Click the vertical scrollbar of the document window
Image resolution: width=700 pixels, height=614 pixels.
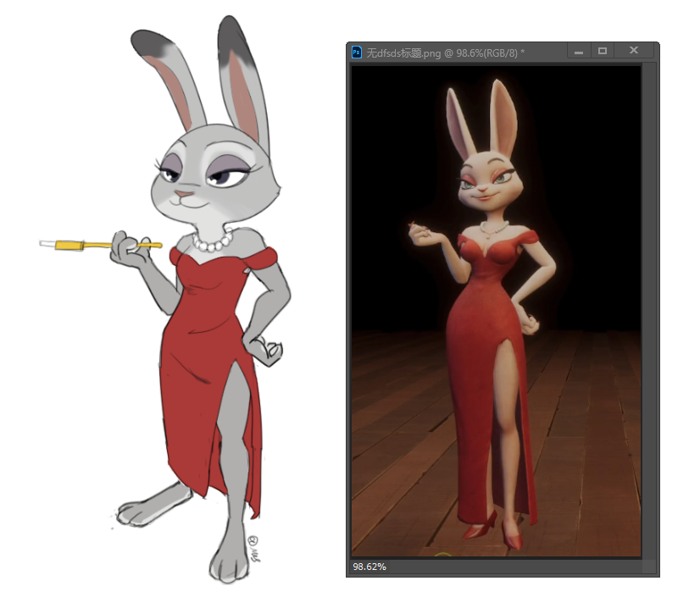click(649, 311)
